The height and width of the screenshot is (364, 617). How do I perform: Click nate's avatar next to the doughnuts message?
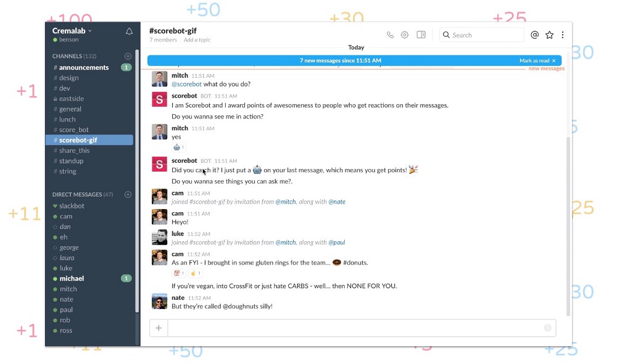tap(159, 302)
